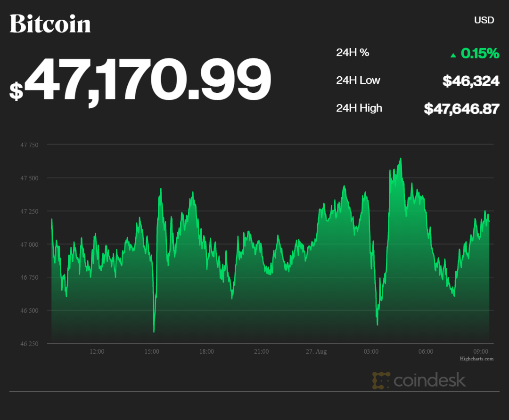The image size is (509, 420).
Task: Open the Highcharts.com credit link
Action: 476,359
